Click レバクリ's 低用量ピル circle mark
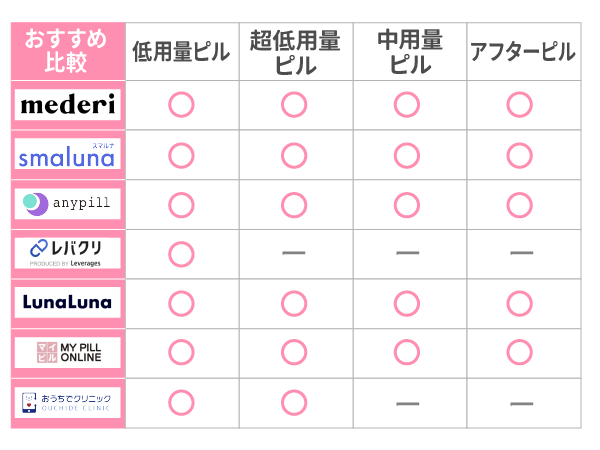The width and height of the screenshot is (600, 450). tap(181, 253)
